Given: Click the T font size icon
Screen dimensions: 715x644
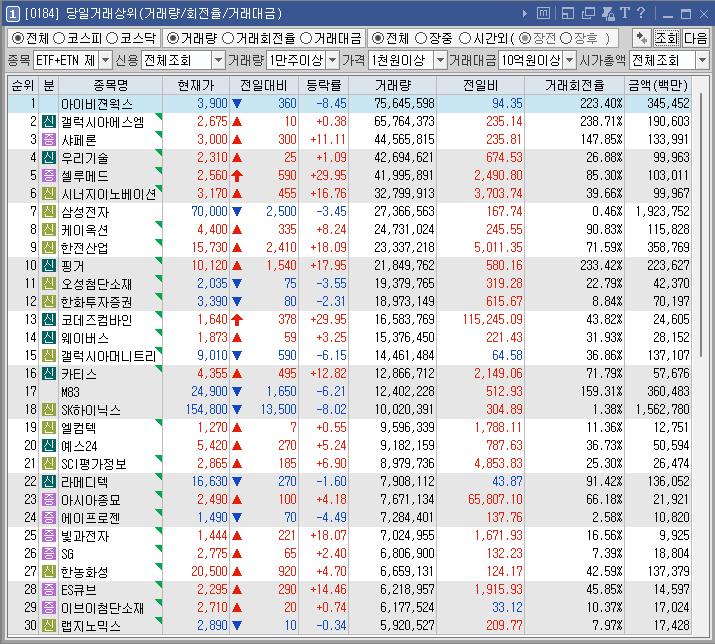Looking at the screenshot, I should [625, 13].
